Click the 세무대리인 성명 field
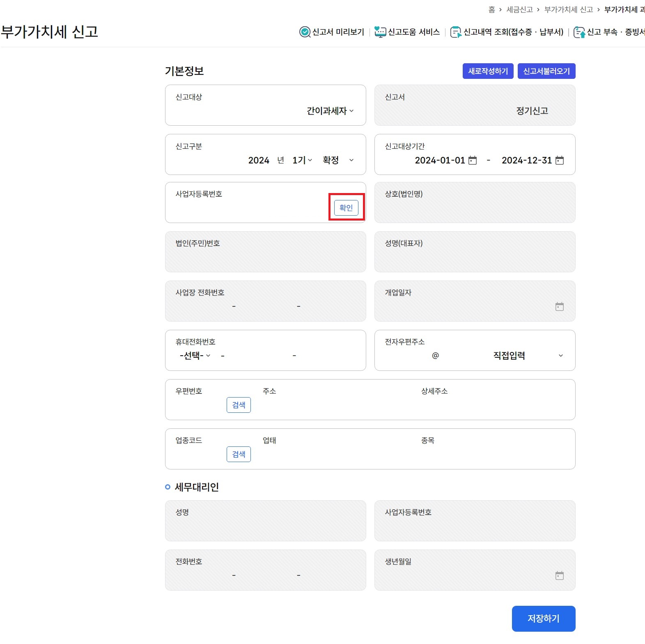Screen dimensions: 645x644 [266, 521]
